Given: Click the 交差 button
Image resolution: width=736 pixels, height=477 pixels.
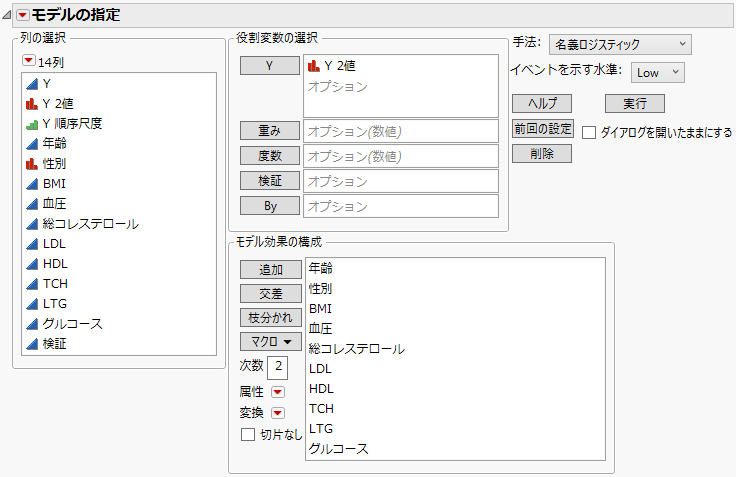Looking at the screenshot, I should (271, 293).
